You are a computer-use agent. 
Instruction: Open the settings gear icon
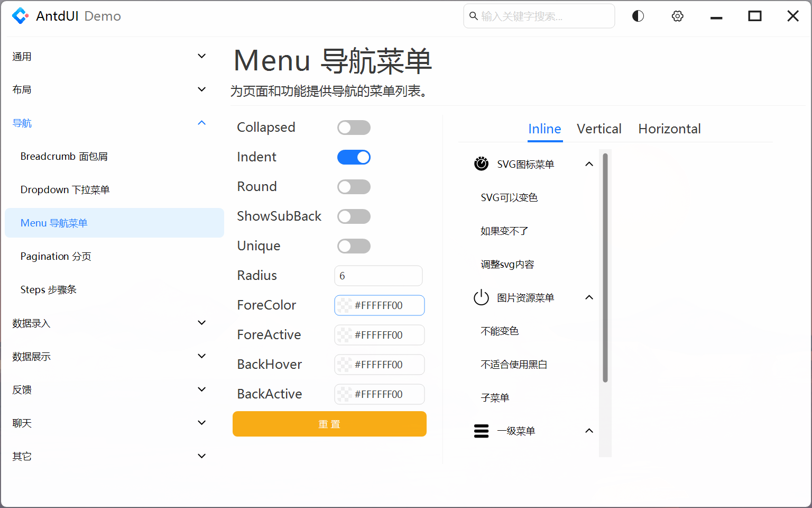[677, 16]
